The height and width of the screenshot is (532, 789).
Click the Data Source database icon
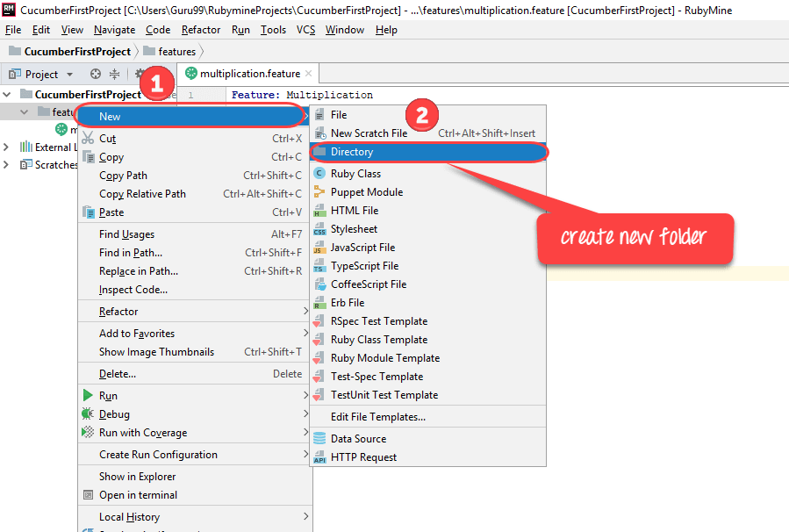(319, 439)
